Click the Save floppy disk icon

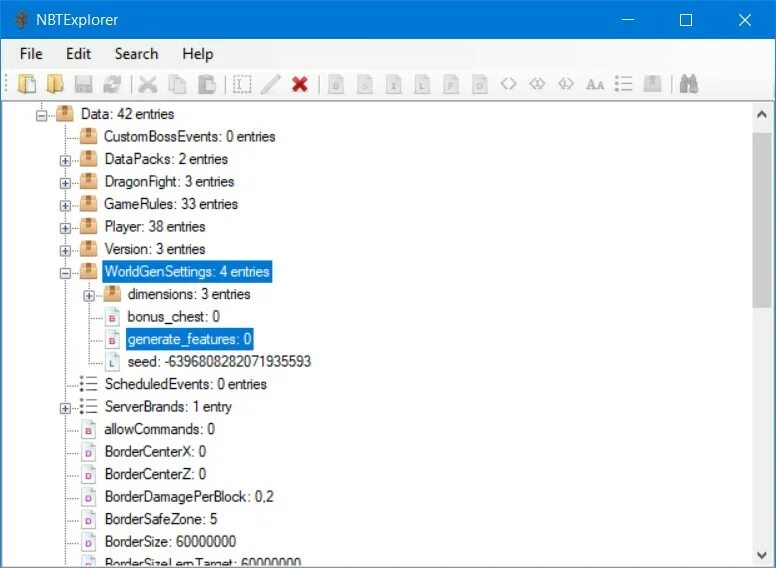(x=84, y=84)
